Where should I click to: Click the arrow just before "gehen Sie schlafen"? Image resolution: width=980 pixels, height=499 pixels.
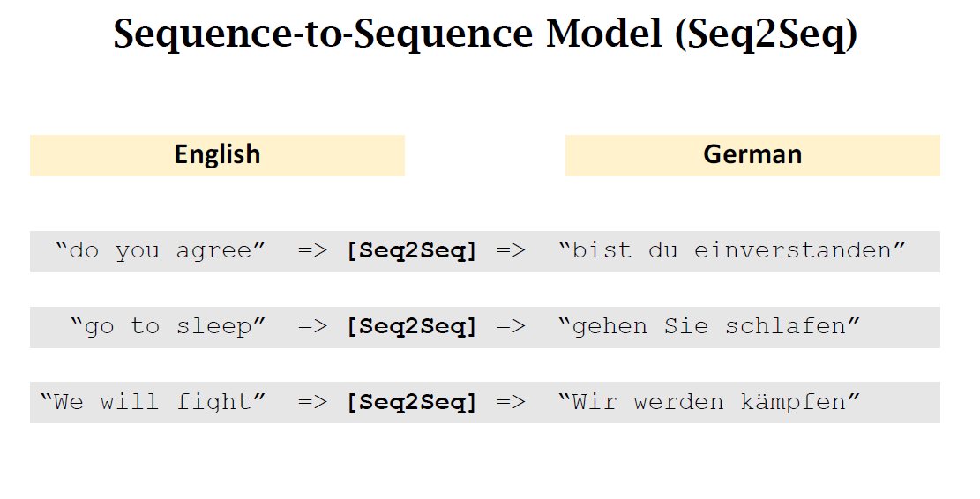click(x=511, y=326)
